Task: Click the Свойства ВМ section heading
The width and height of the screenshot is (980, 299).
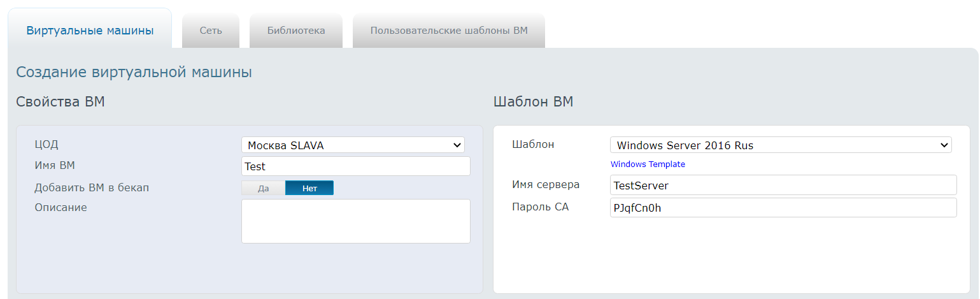Action: pos(60,102)
